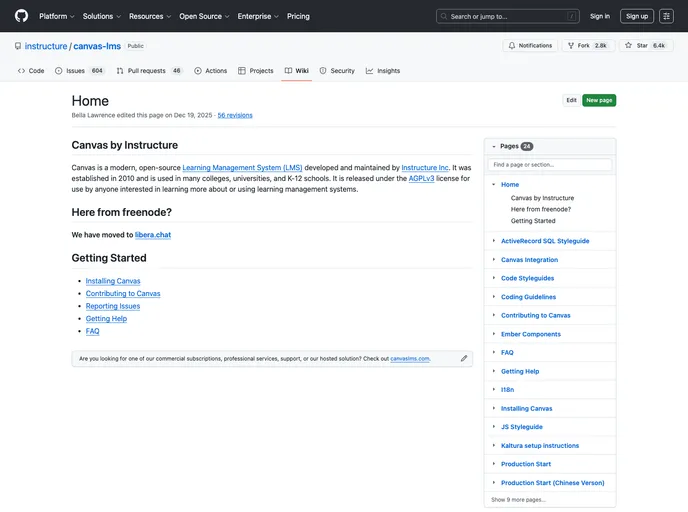Open the Actions tab
This screenshot has height=512, width=688.
coord(211,71)
